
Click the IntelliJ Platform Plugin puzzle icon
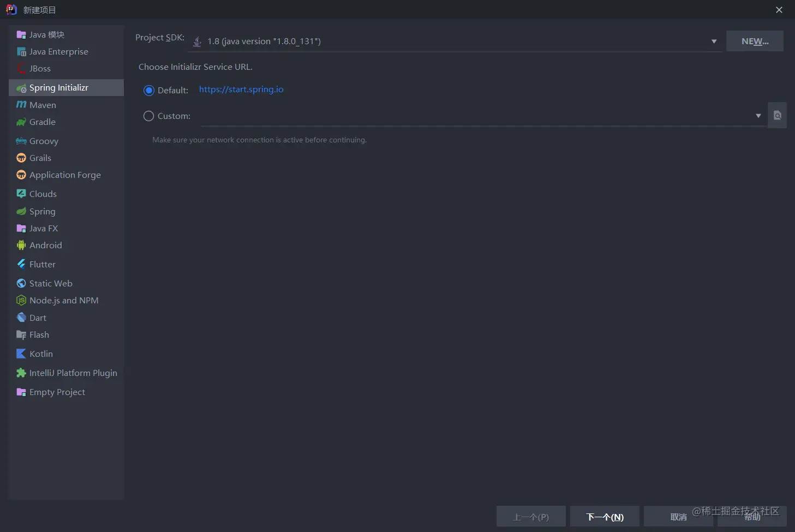point(21,373)
